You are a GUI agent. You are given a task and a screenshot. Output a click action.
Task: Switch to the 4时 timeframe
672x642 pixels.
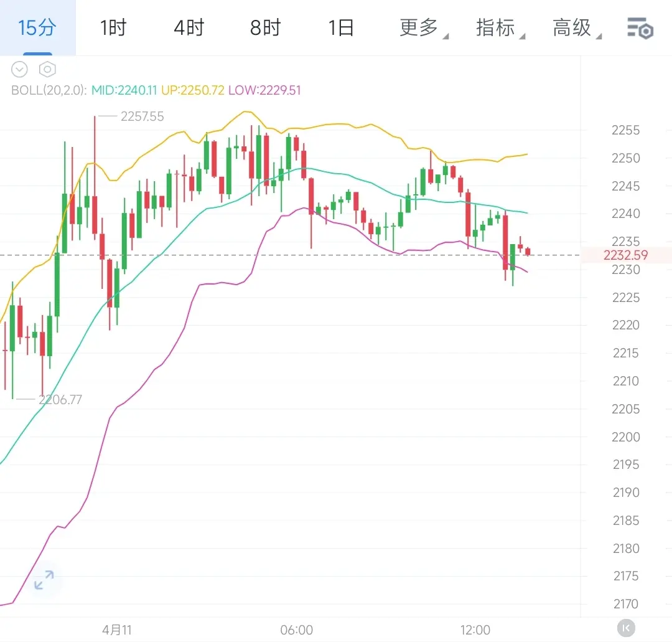189,28
